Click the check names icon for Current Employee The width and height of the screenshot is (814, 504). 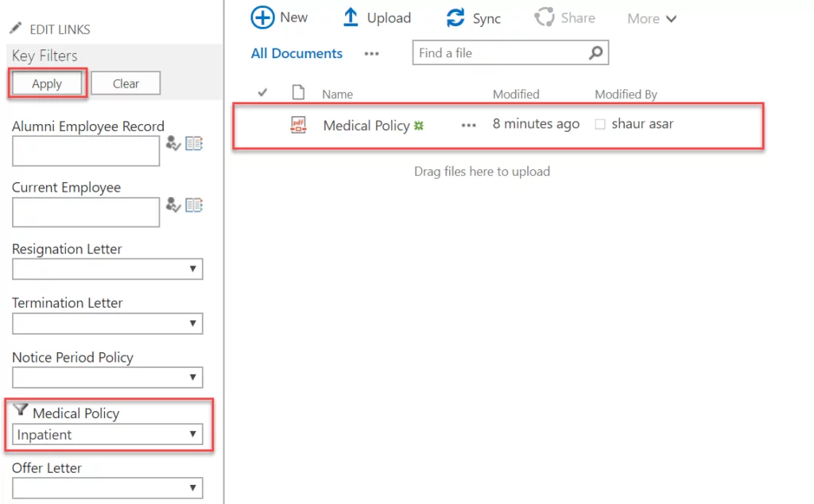point(173,205)
